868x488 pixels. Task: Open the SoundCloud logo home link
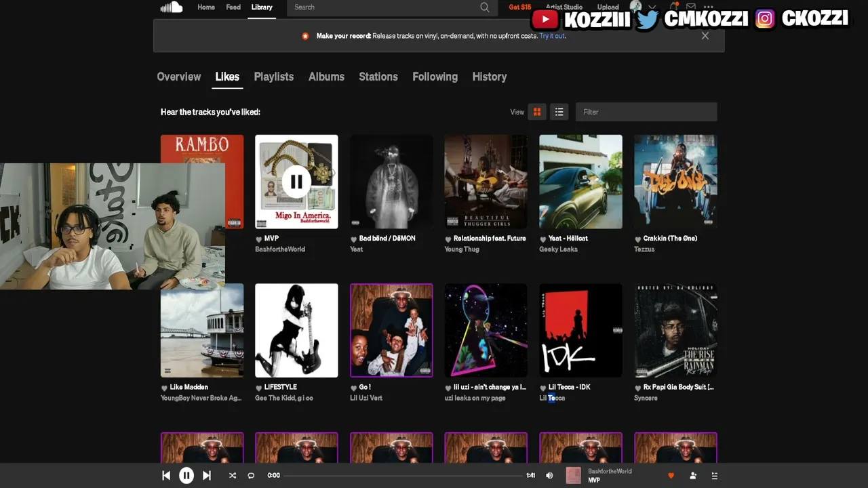tap(172, 7)
